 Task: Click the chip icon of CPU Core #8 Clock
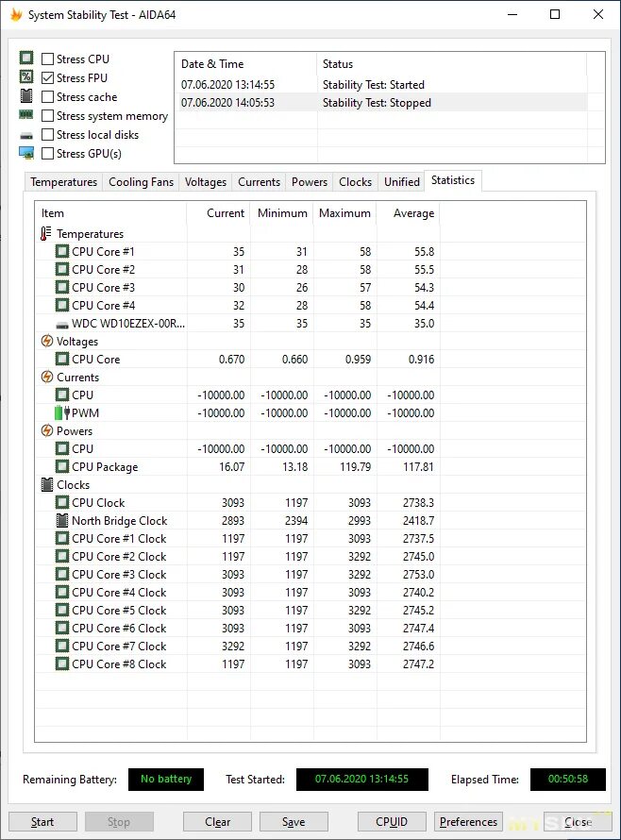point(62,664)
